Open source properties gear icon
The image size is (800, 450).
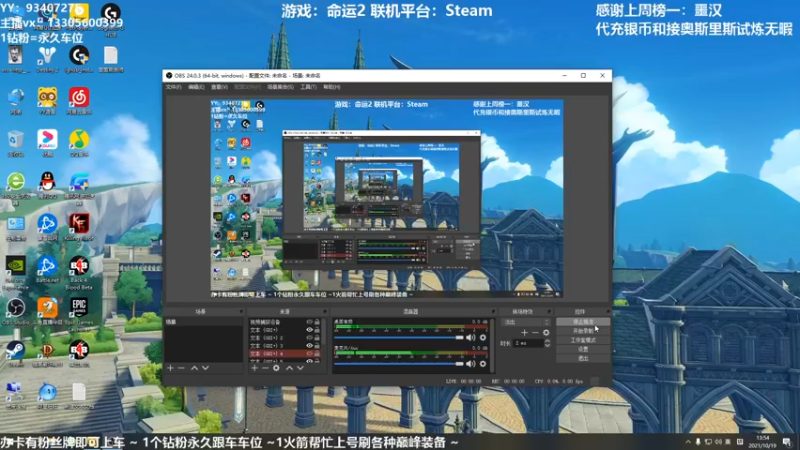(x=276, y=368)
